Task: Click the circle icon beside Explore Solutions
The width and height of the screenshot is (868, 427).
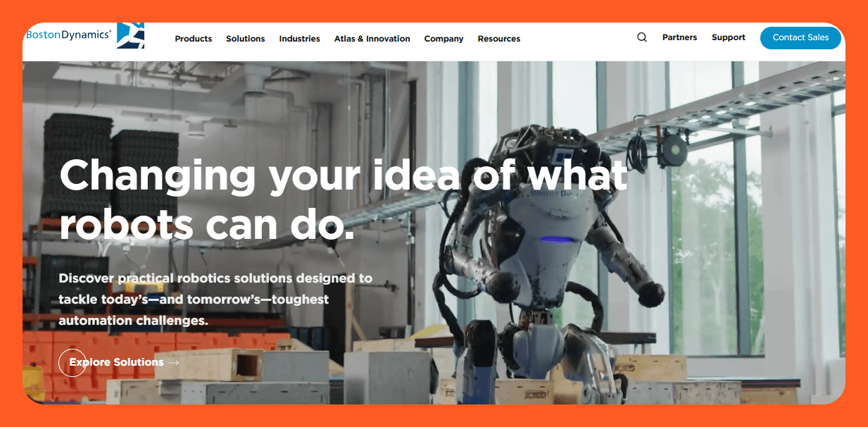Action: click(x=73, y=362)
